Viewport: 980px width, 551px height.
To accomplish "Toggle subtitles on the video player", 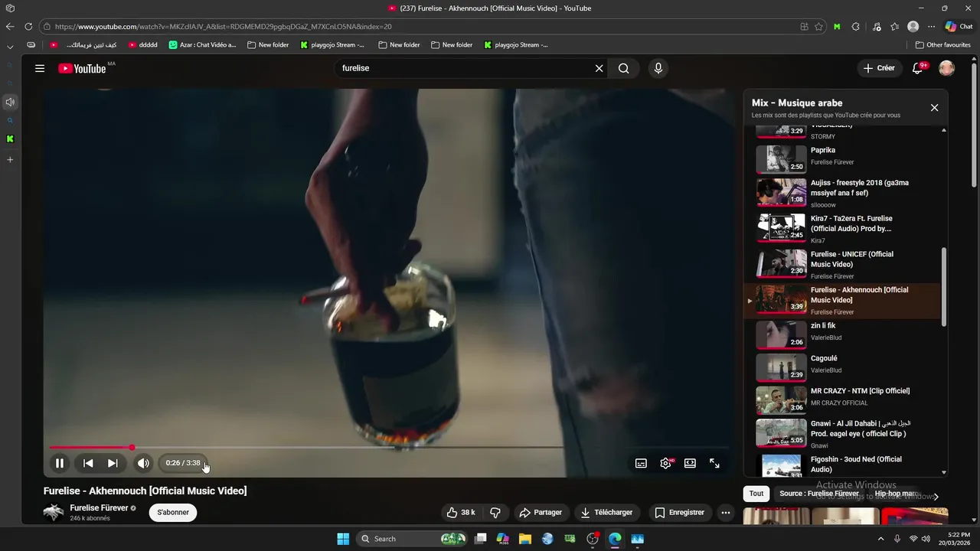I will tap(641, 463).
